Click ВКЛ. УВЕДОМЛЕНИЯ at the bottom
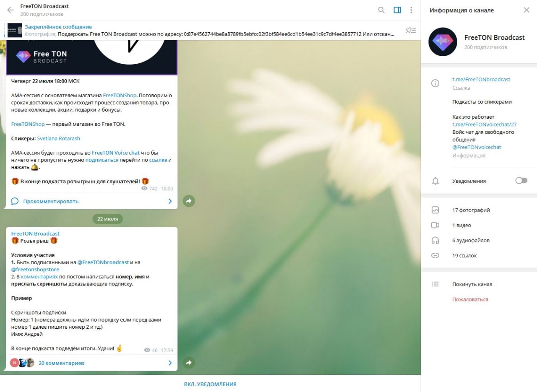537x392 pixels. [210, 384]
